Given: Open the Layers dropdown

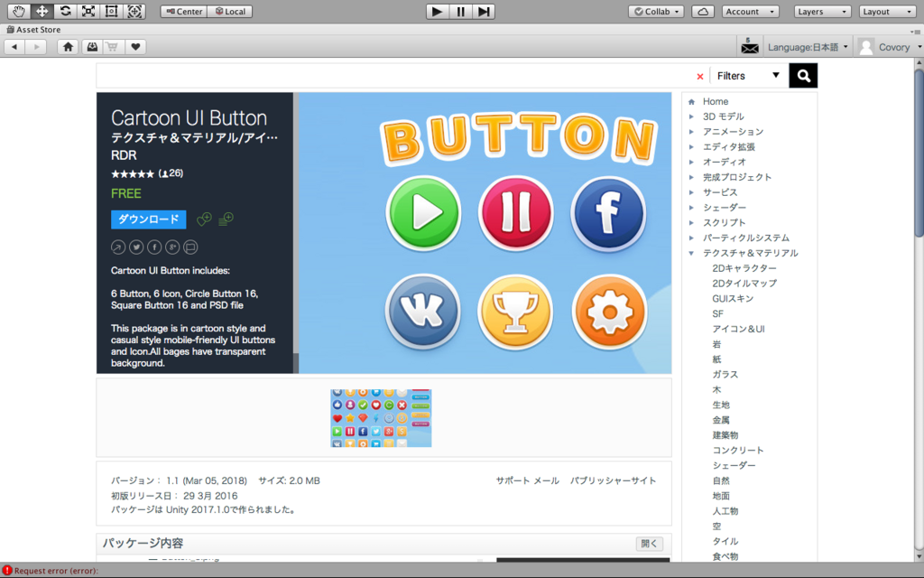Looking at the screenshot, I should pyautogui.click(x=822, y=11).
